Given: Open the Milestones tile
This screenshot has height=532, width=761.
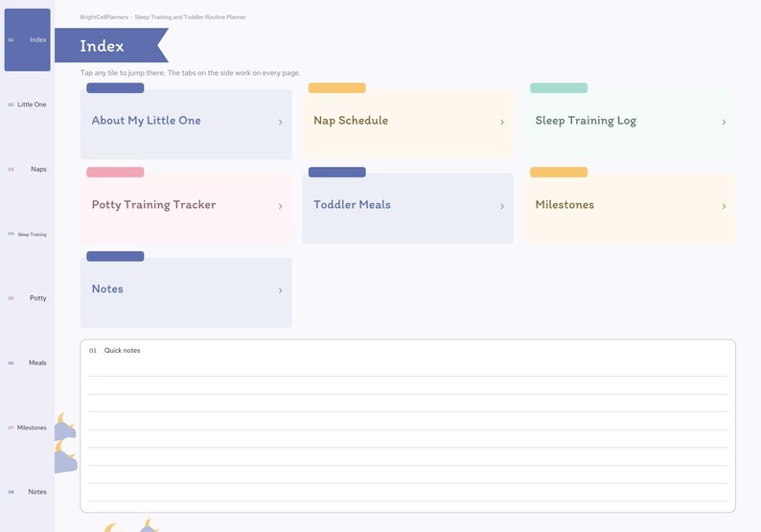Looking at the screenshot, I should (x=630, y=208).
